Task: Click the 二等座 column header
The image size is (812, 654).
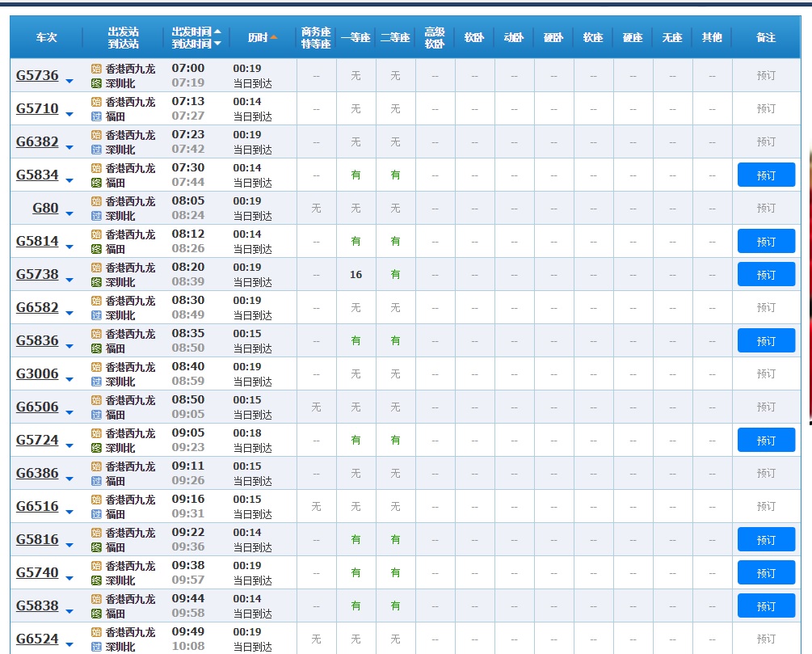Action: [x=395, y=37]
